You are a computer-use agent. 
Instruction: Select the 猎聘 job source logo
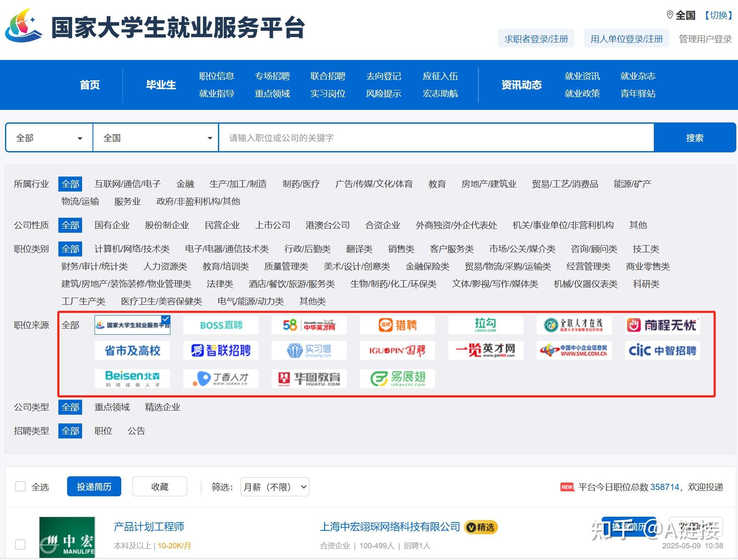click(398, 325)
